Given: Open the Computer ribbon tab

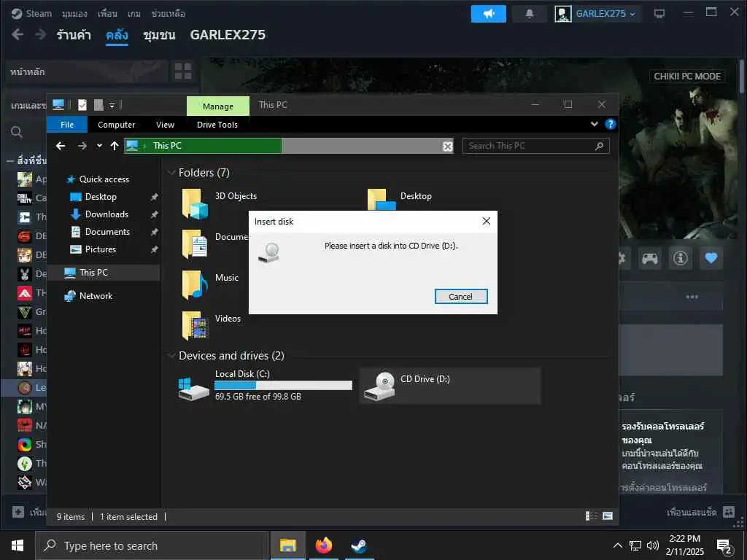Looking at the screenshot, I should pyautogui.click(x=116, y=124).
